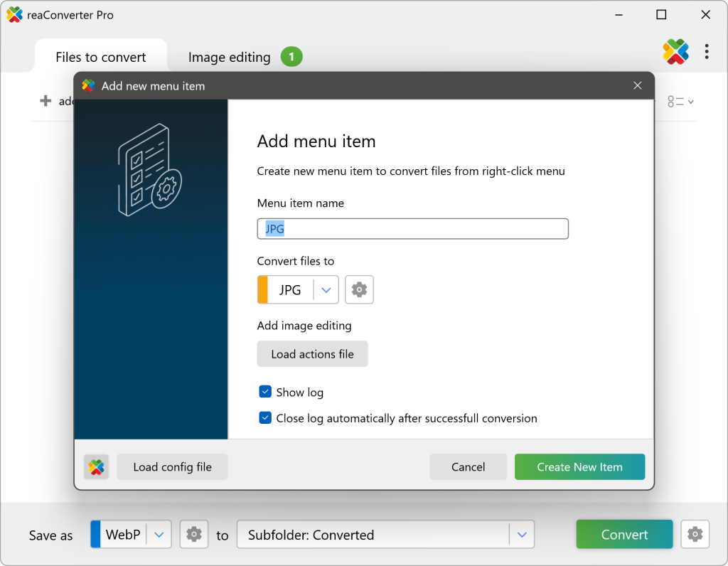The image size is (728, 566).
Task: Click the green Convert button
Action: (624, 535)
